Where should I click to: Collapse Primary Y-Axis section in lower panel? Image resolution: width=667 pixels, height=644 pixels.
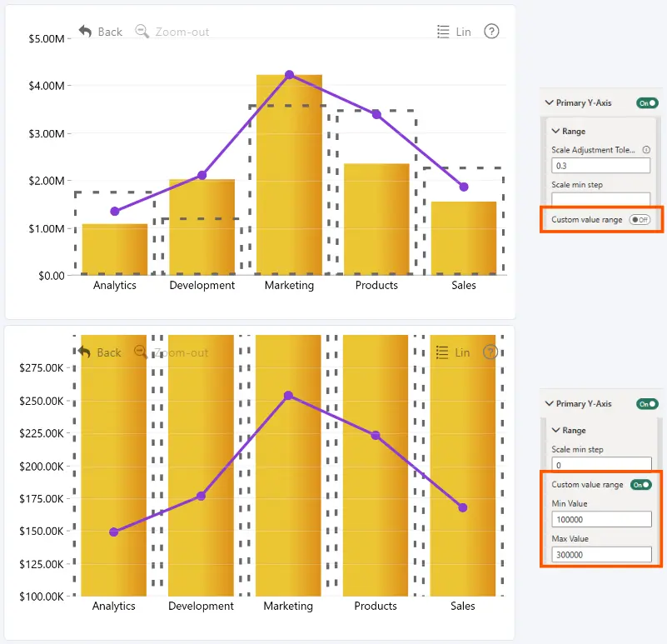(x=549, y=403)
